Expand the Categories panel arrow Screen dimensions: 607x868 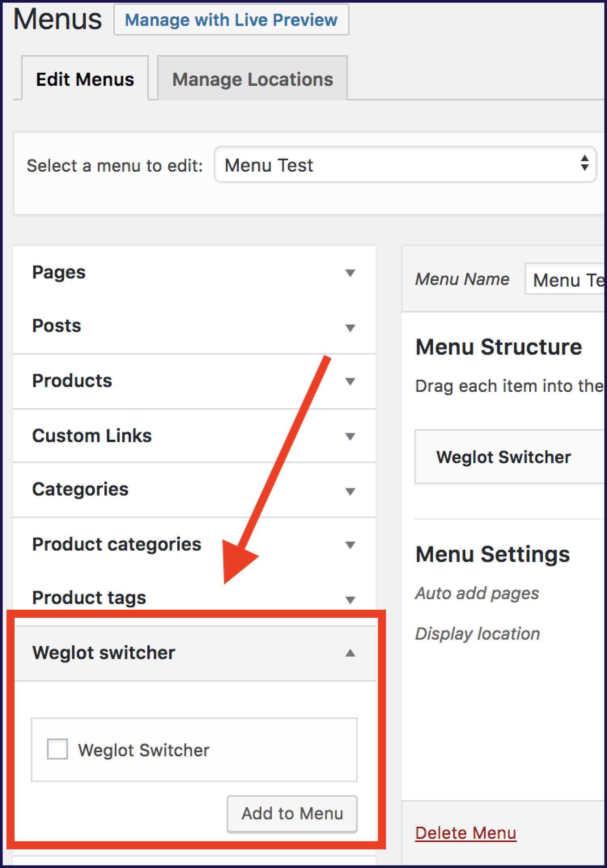(350, 491)
